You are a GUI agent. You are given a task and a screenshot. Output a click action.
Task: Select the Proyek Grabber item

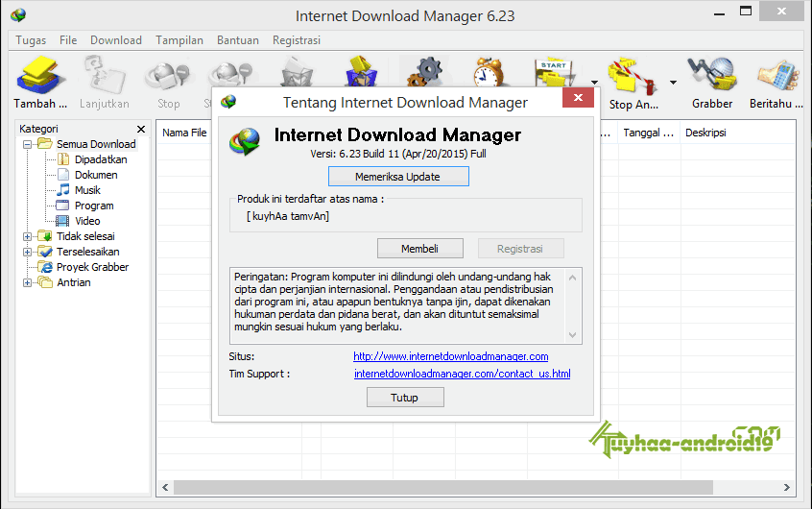[x=93, y=267]
